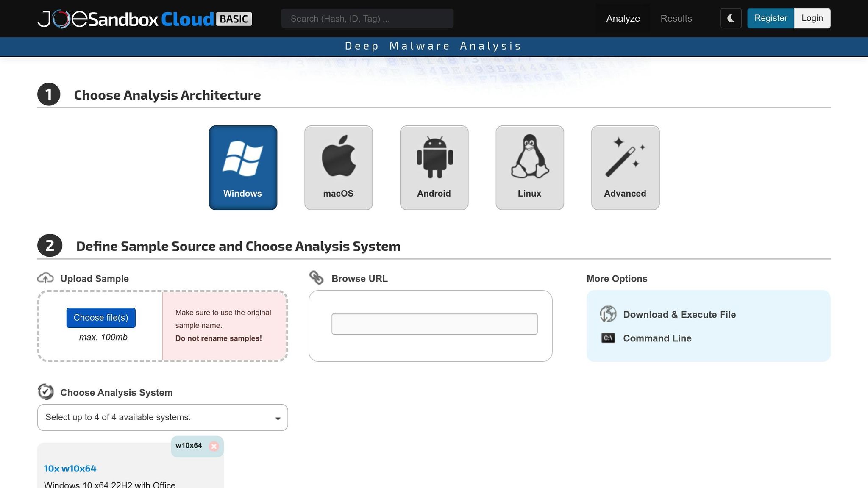This screenshot has width=868, height=488.
Task: Click "Define Sample Source and Choose Analysis System" heading
Action: pos(238,246)
